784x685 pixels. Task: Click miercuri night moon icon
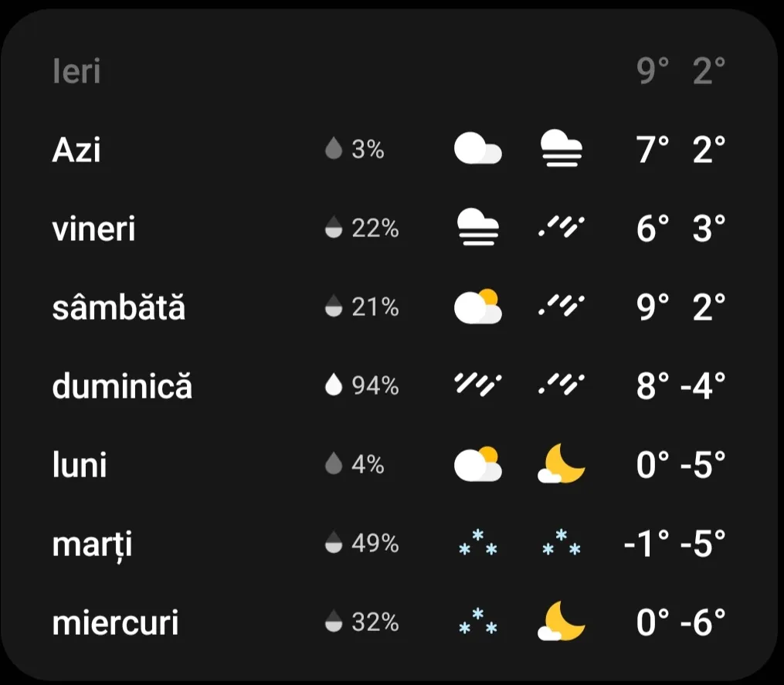click(x=561, y=622)
